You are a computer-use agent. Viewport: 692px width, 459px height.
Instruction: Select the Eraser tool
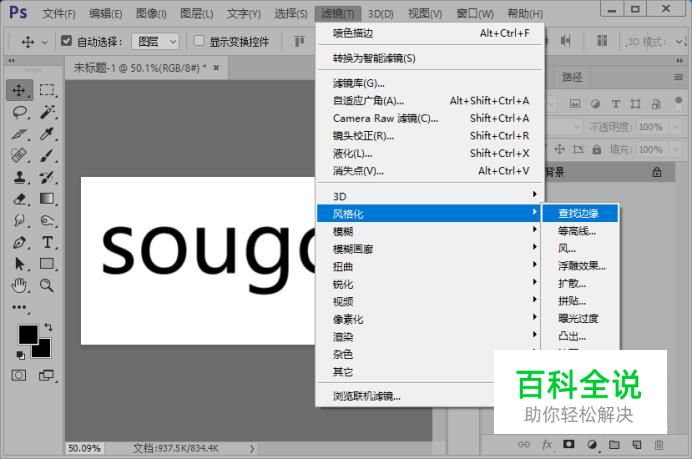(x=20, y=199)
